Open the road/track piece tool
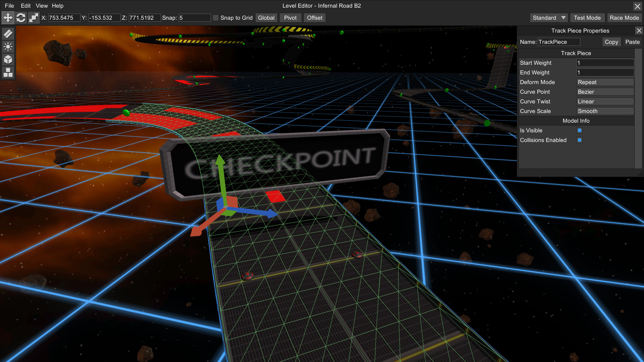Screen dimensions: 644x362 tap(8, 33)
